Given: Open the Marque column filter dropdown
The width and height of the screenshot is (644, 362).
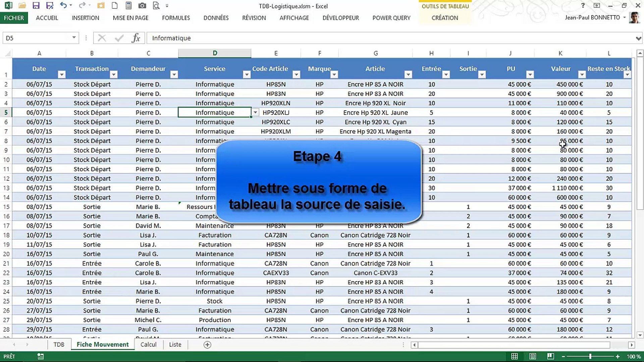Looking at the screenshot, I should [334, 74].
